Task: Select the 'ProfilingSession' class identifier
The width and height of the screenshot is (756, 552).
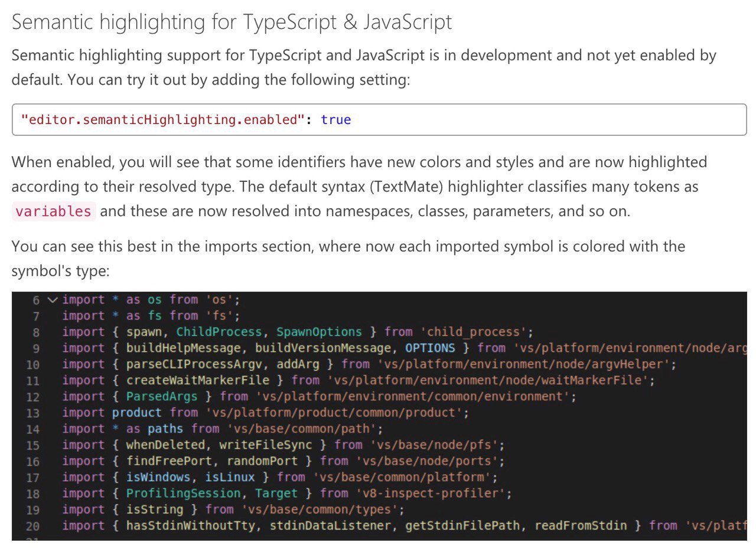Action: 183,493
